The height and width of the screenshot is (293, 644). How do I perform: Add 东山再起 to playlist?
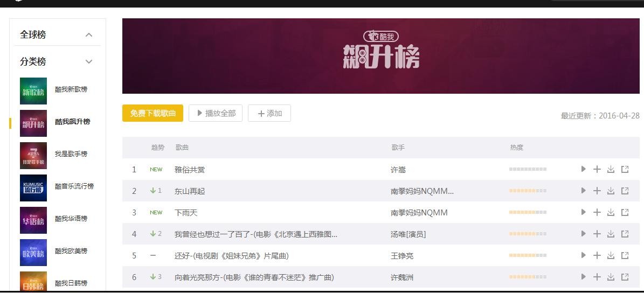tap(597, 191)
